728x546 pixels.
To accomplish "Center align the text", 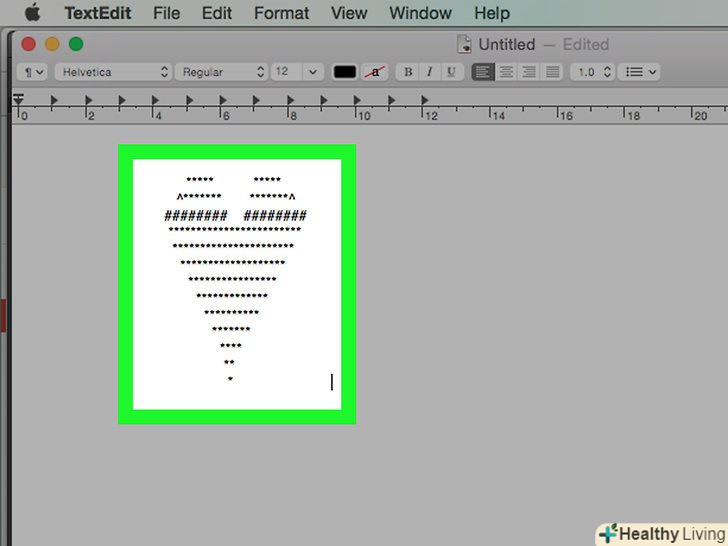I will [x=506, y=72].
